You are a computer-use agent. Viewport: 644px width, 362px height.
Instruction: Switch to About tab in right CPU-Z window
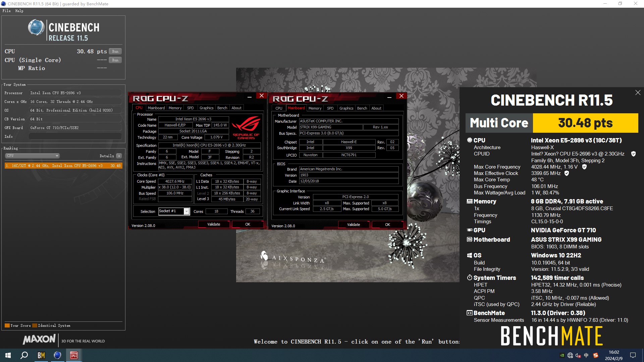[x=376, y=108]
